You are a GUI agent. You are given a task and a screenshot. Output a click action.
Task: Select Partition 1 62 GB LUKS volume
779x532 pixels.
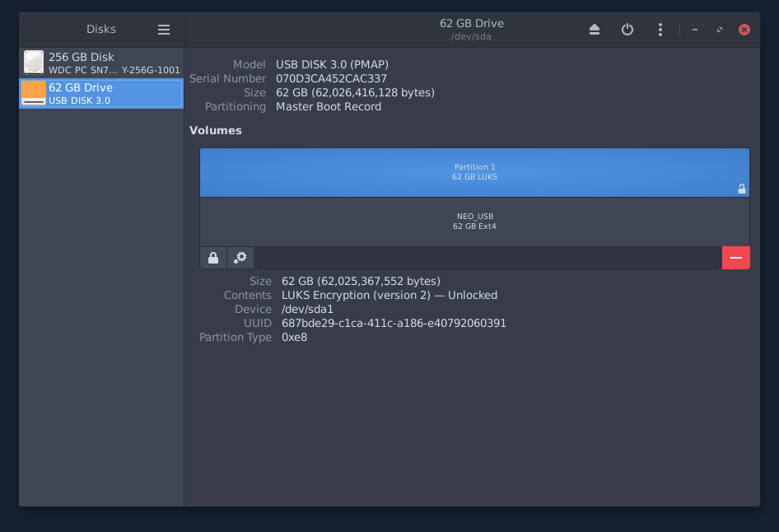tap(474, 172)
